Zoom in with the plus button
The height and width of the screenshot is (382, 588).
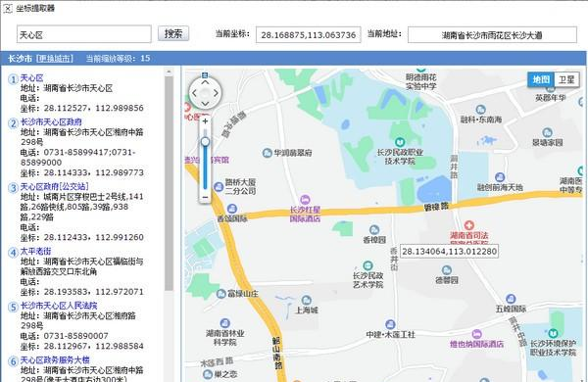205,121
